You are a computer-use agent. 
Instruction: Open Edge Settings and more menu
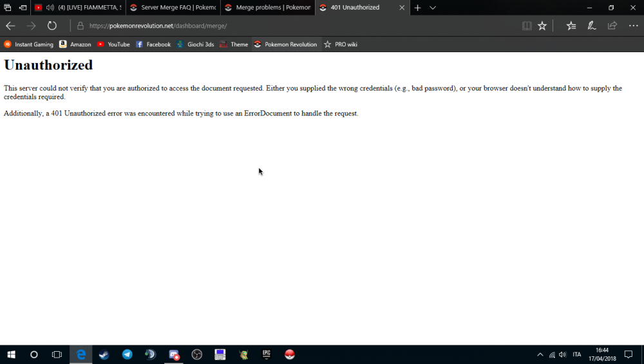633,26
